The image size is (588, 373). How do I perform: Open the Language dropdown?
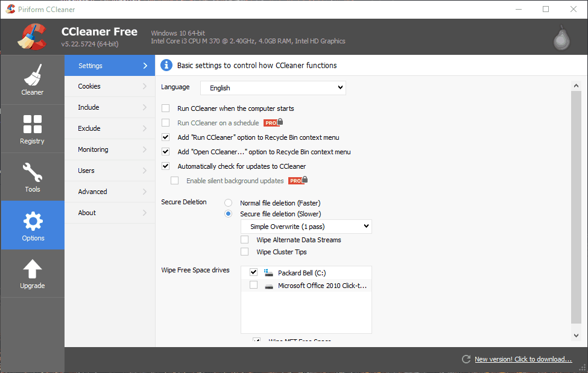click(273, 87)
